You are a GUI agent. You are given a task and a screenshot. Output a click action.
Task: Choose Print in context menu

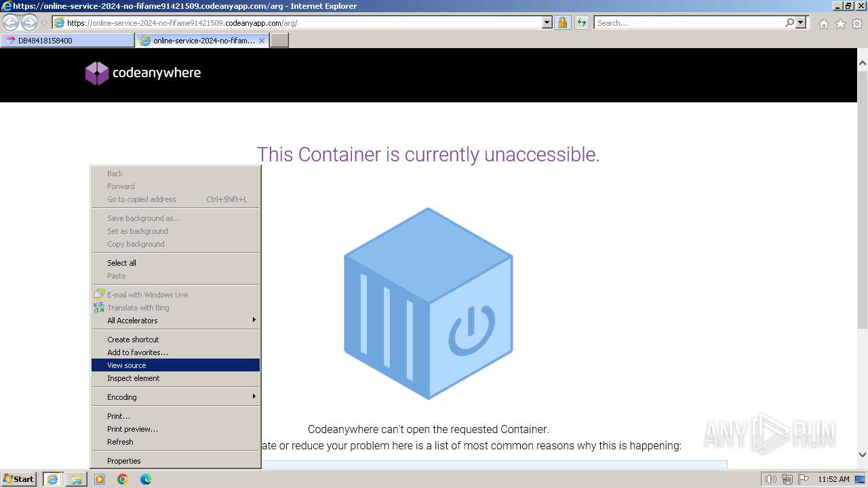(176, 416)
